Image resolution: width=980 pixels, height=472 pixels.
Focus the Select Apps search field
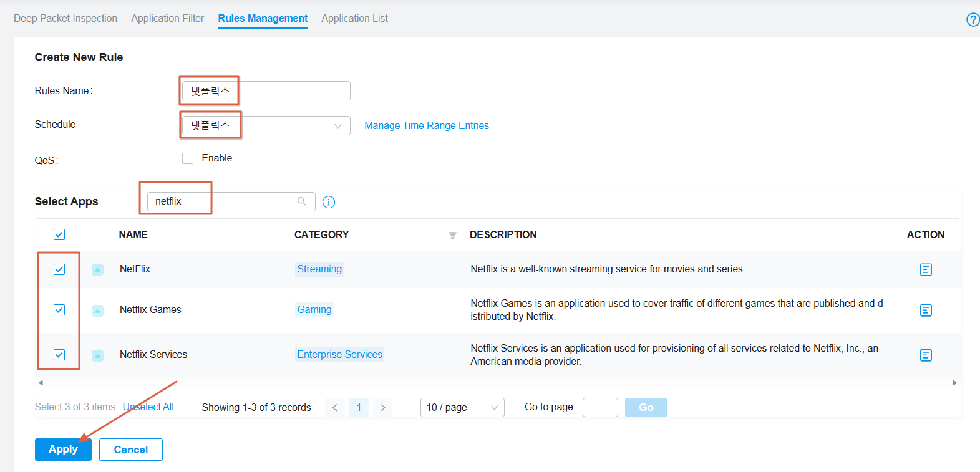[231, 201]
